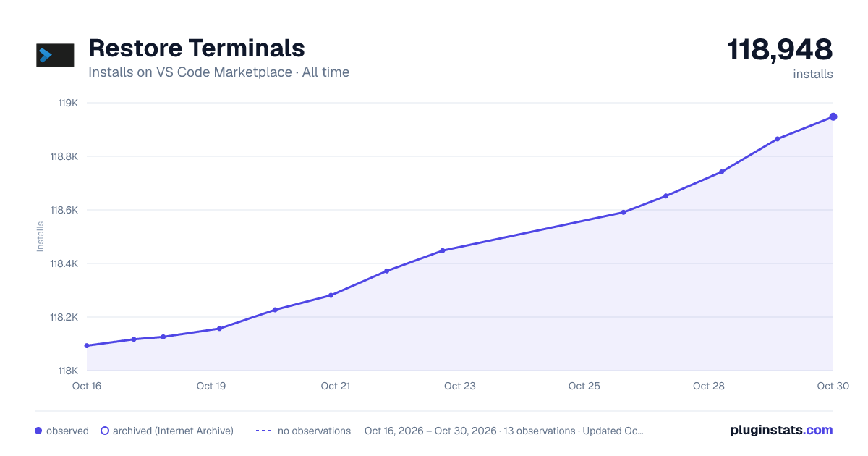Image resolution: width=868 pixels, height=456 pixels.
Task: Click the Oct 23 x-axis label
Action: pos(460,386)
